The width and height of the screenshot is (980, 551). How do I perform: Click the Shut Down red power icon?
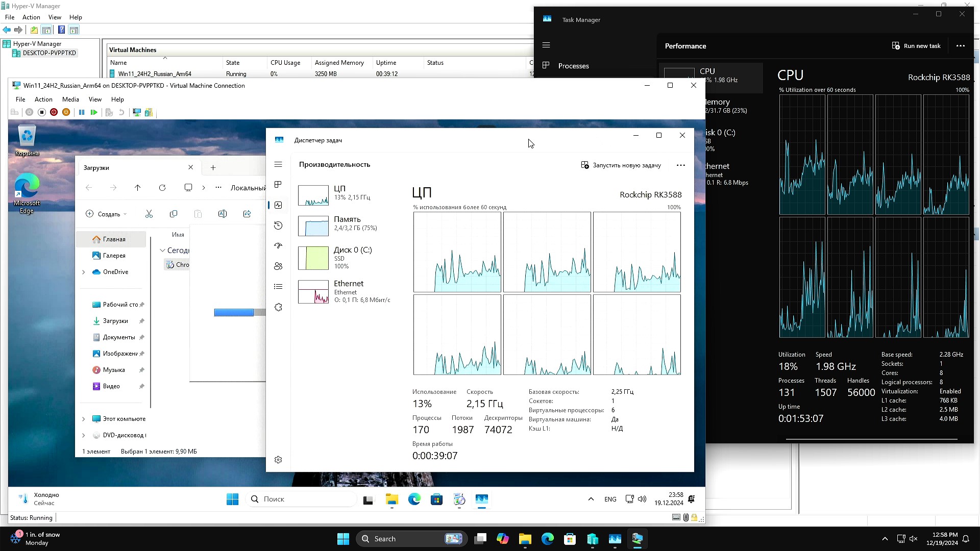coord(54,112)
